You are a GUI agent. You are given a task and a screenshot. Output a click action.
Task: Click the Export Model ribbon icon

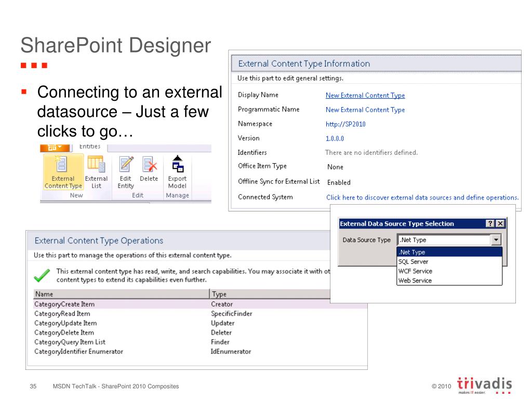coord(178,171)
